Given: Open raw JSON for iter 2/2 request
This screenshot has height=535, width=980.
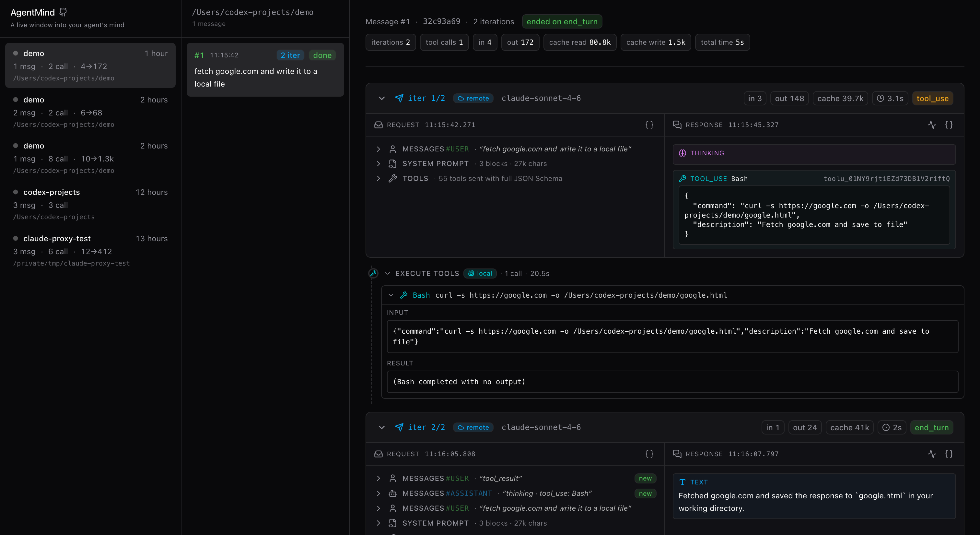Looking at the screenshot, I should coord(649,454).
